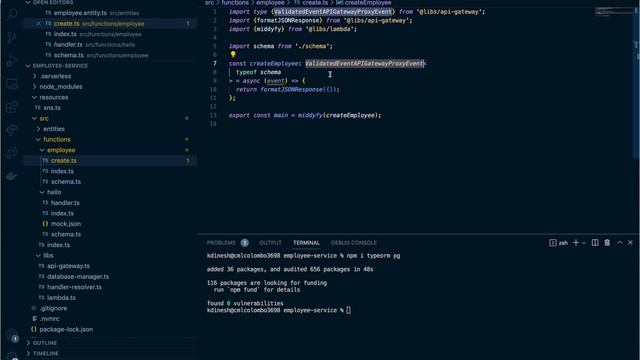
Task: Open the Remote Explorer view
Action: pos(12,84)
